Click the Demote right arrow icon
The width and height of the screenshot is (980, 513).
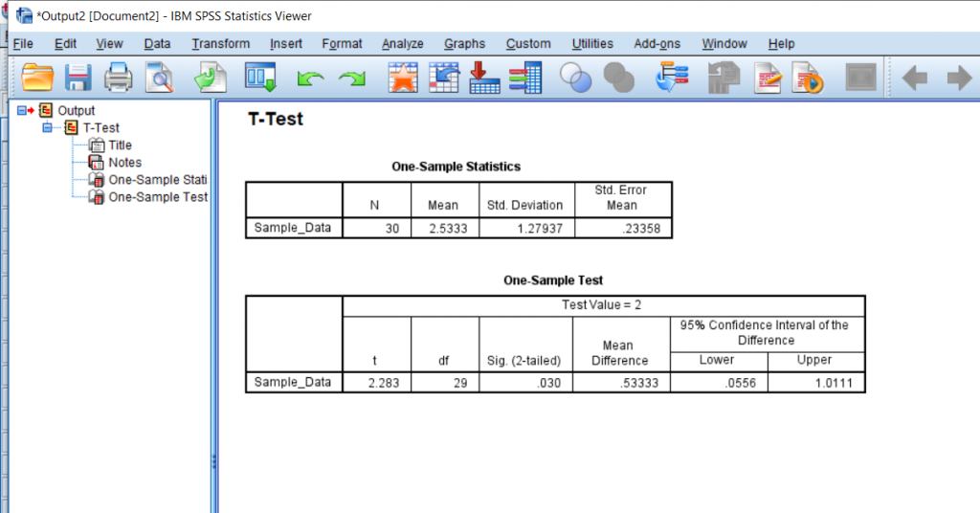point(959,78)
